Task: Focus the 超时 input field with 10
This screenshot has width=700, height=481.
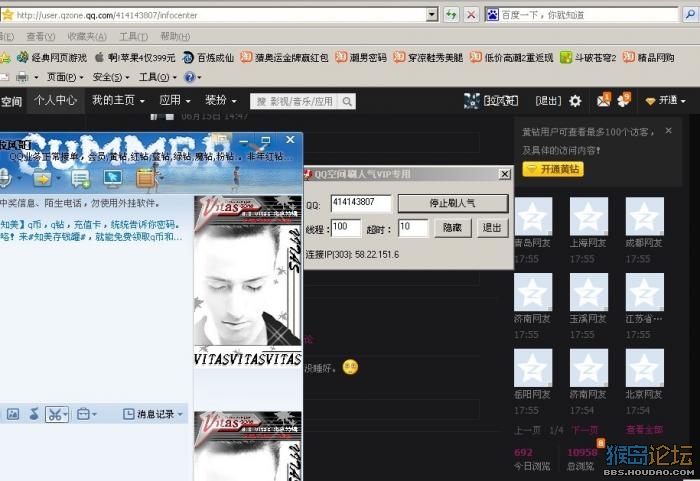Action: (413, 228)
